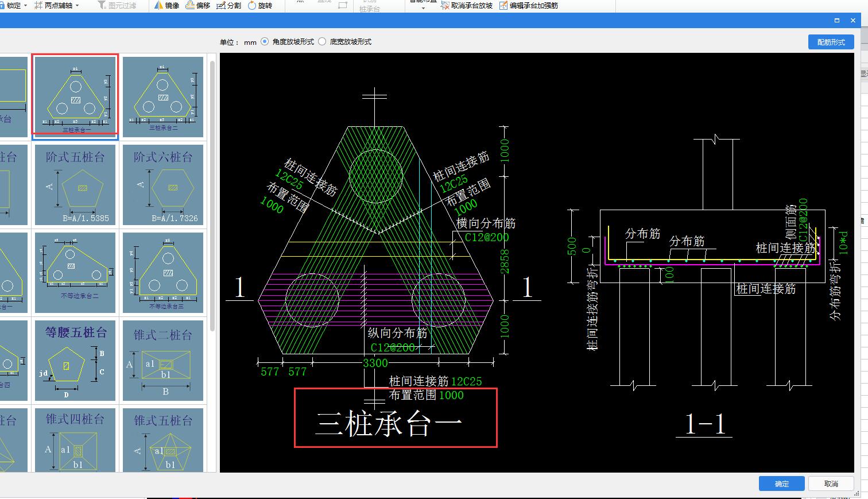Close the pile cap dialog window

(x=853, y=20)
